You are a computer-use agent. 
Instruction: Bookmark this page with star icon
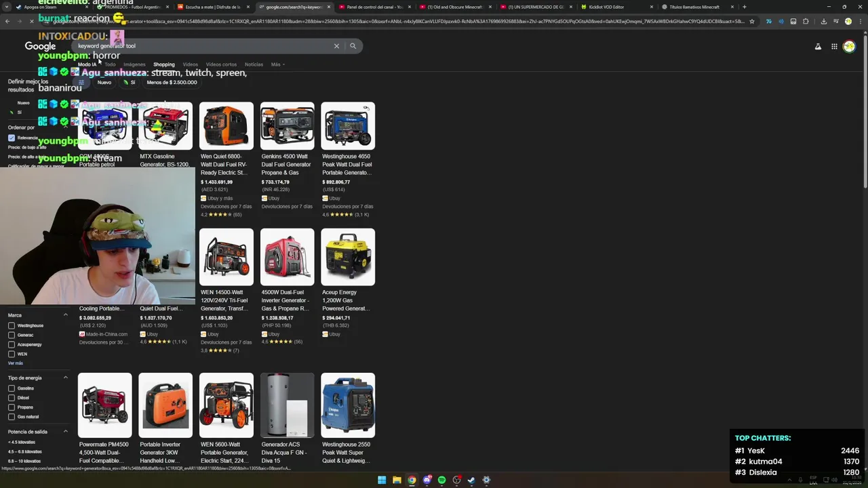pos(752,21)
